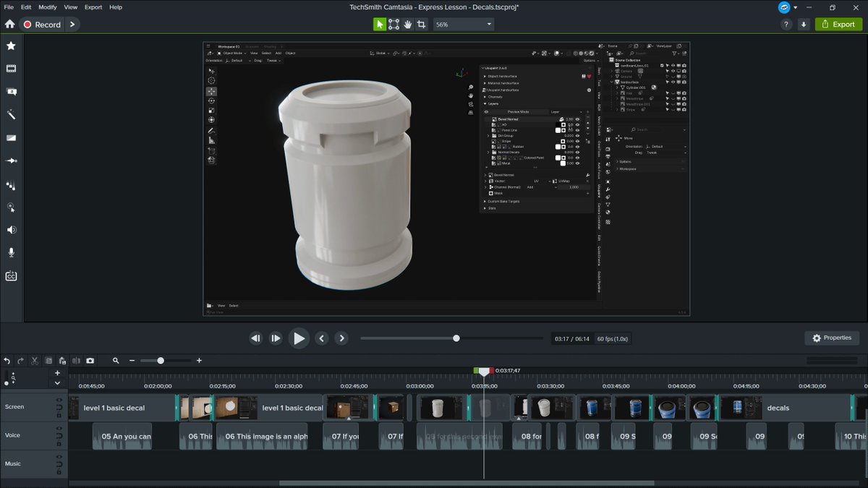Expand the arrow next to Record button
Viewport: 868px width, 488px height.
click(x=72, y=24)
